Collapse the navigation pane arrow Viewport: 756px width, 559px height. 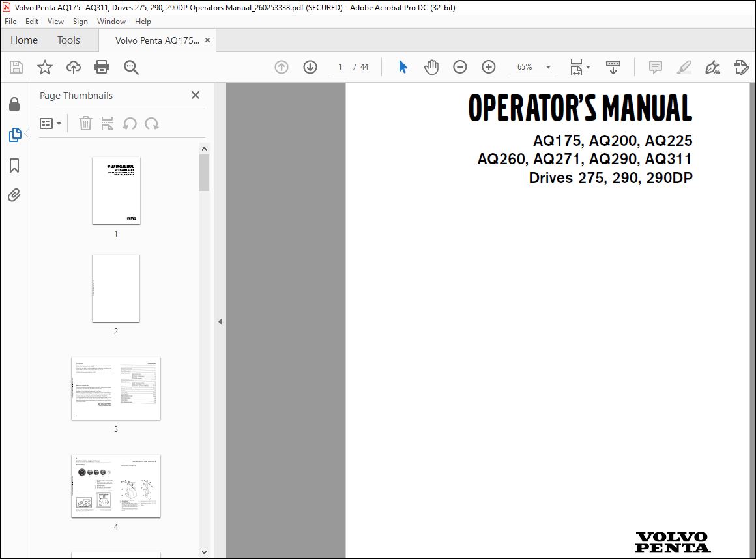(x=220, y=321)
